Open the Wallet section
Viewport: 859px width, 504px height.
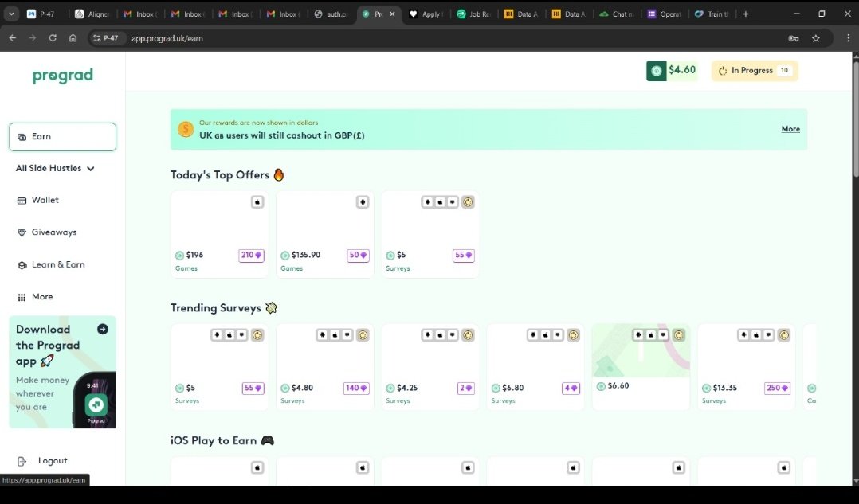point(37,201)
